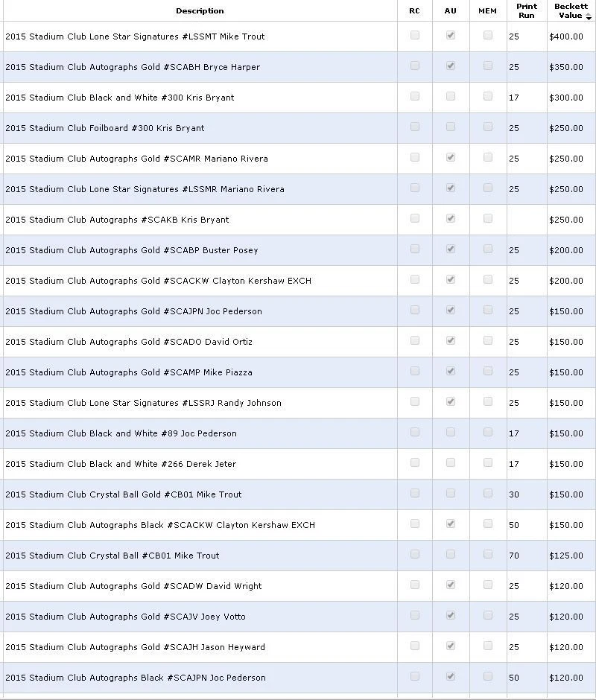Open Kris Bryant Autographs #SCAKB entry
Image resolution: width=596 pixels, height=700 pixels.
coord(117,220)
